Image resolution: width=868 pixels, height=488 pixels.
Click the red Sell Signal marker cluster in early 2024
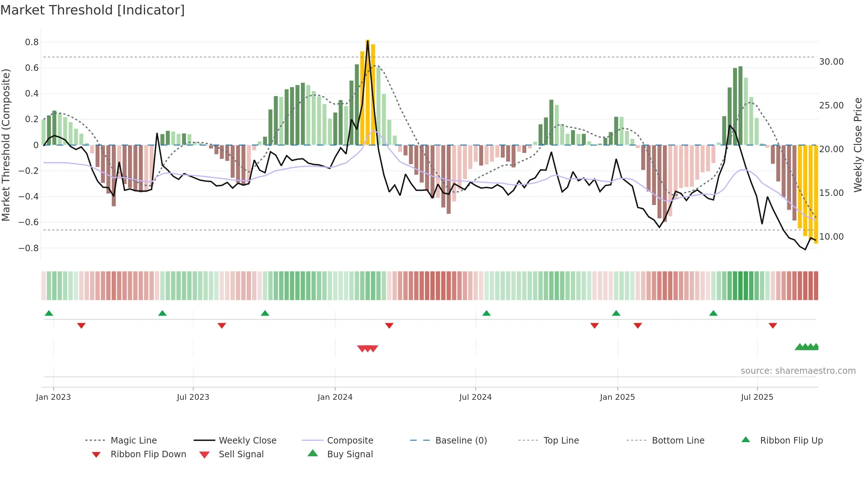[367, 348]
